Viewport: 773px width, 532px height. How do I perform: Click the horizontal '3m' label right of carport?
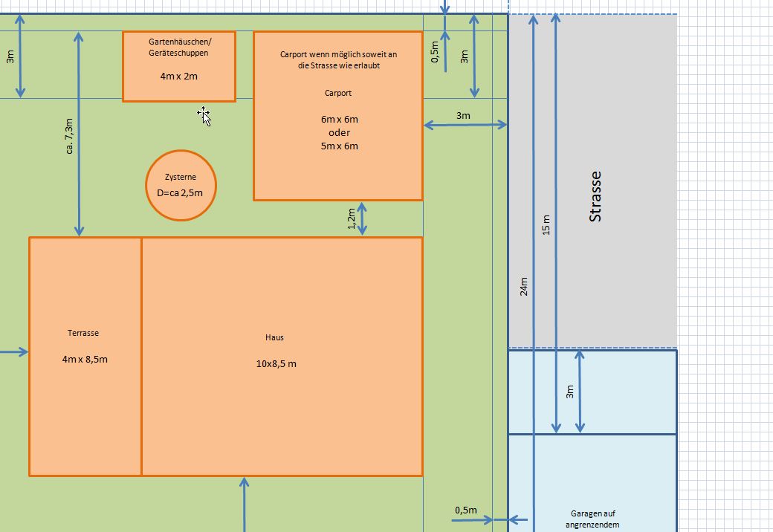point(463,116)
